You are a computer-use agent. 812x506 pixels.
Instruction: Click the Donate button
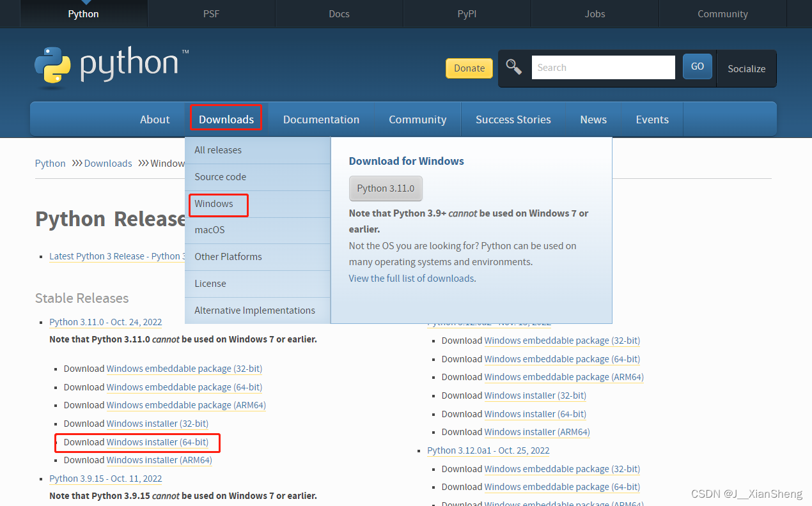[x=469, y=68]
